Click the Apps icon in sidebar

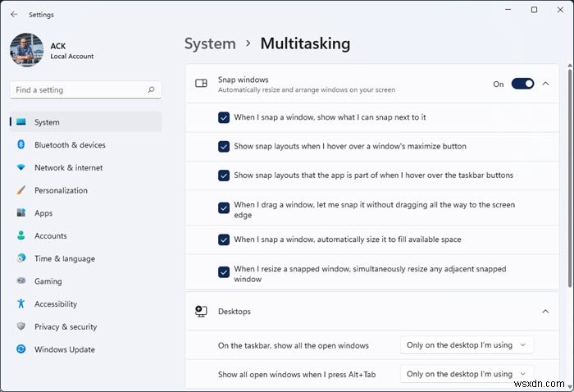click(x=21, y=213)
